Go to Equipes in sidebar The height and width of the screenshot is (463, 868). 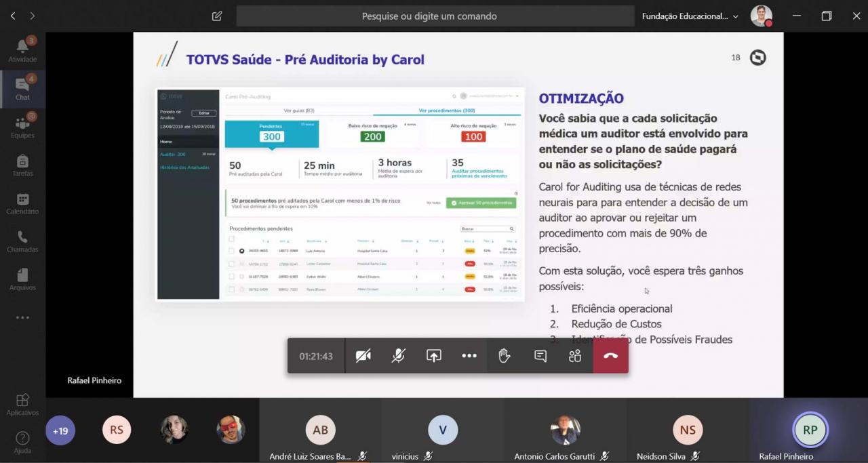coord(22,127)
